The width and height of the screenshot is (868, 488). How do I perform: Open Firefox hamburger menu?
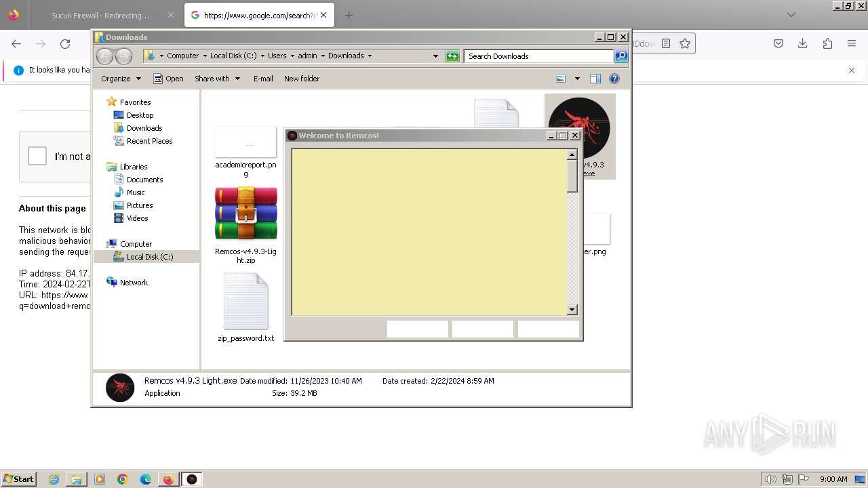point(852,43)
